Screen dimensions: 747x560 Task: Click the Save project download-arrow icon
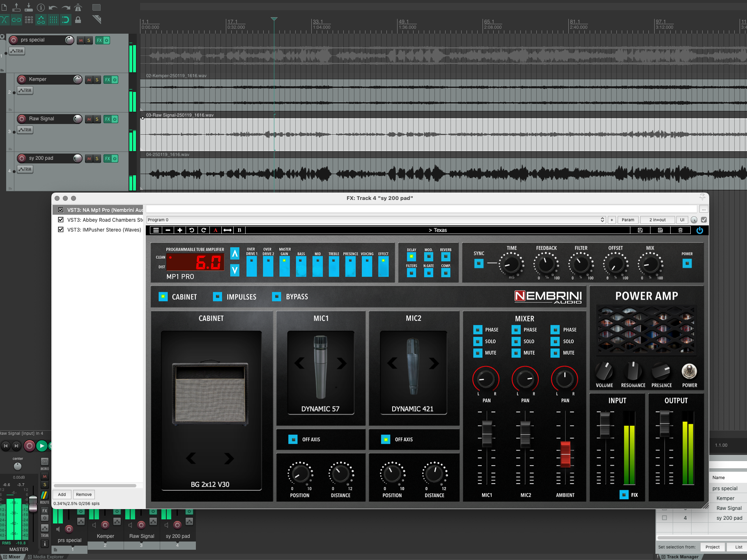coord(29,7)
